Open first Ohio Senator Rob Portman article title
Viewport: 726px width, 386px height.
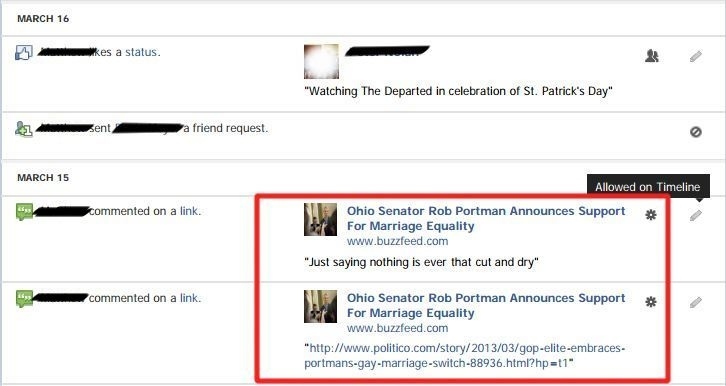[486, 218]
